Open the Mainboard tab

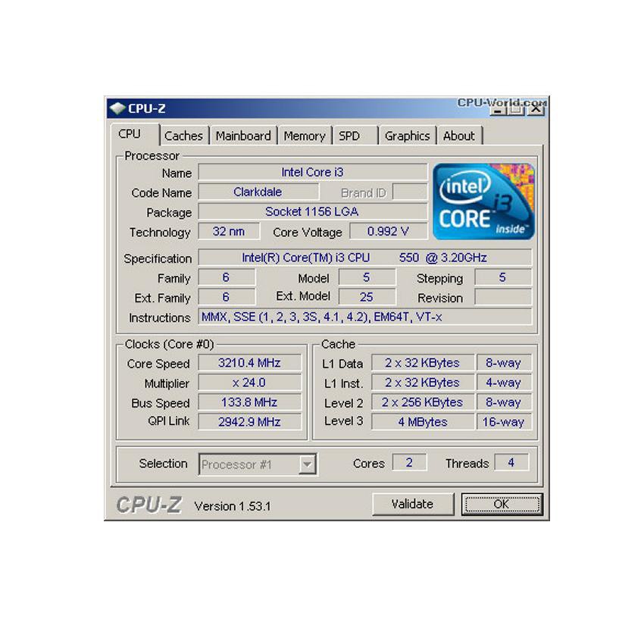(244, 135)
